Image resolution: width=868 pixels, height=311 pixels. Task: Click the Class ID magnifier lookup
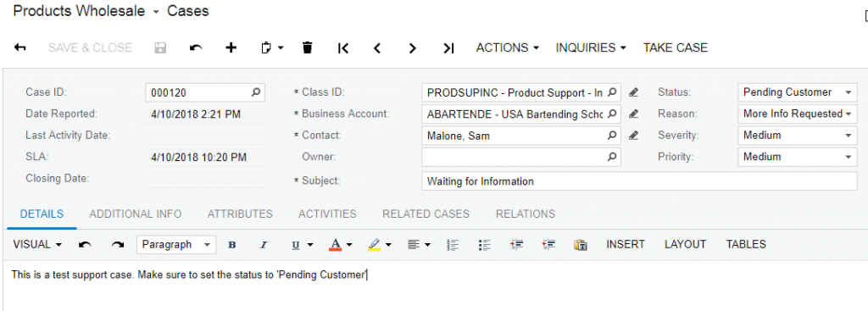coord(612,92)
